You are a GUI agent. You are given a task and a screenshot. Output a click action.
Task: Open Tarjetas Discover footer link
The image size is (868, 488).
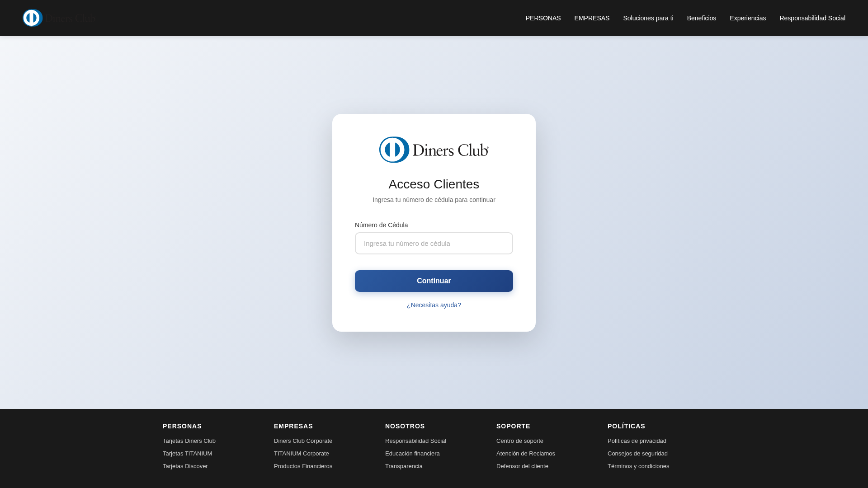coord(185,466)
